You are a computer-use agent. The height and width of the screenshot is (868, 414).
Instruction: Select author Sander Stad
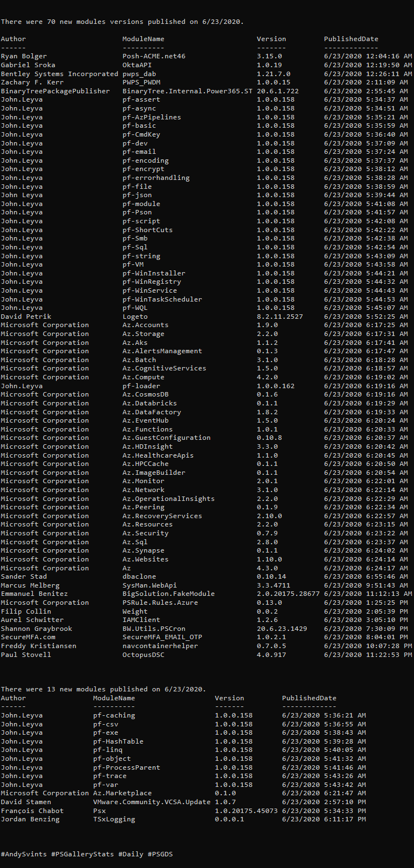(x=24, y=576)
